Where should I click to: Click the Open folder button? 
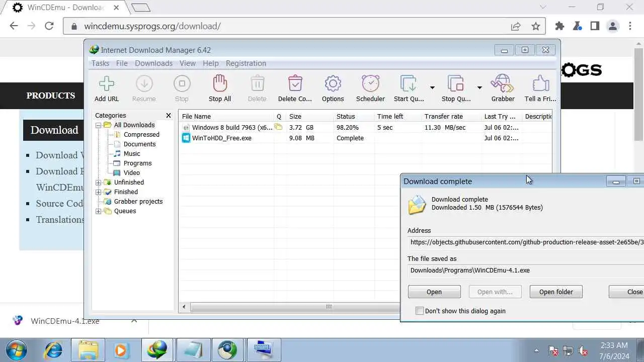click(556, 292)
